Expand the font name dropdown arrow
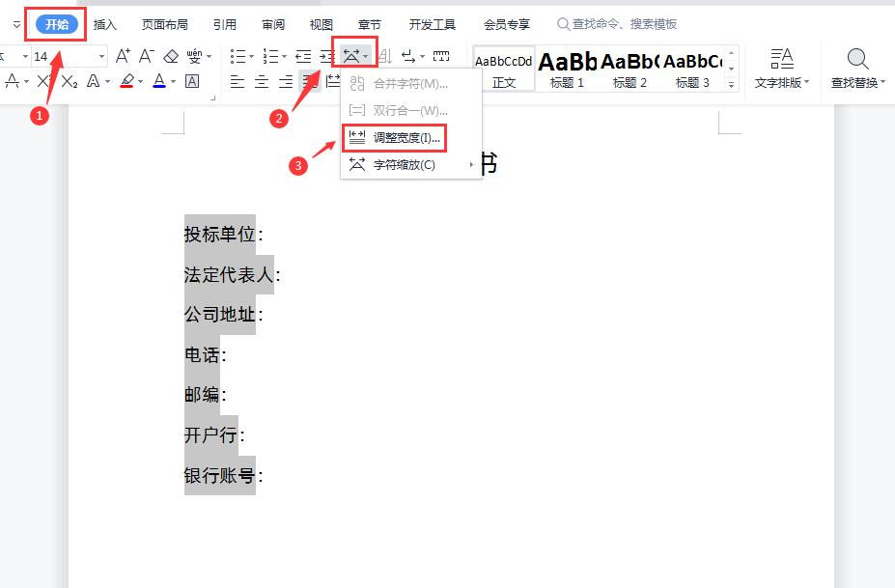 point(24,57)
